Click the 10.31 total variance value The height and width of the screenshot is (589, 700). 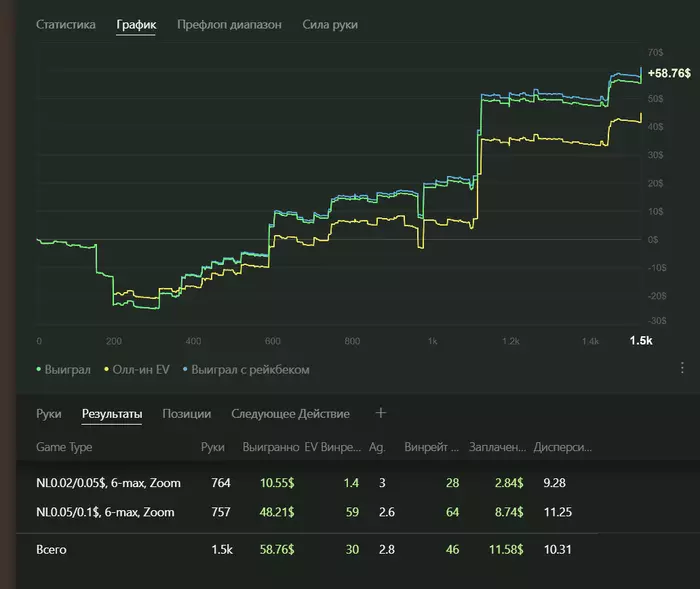[x=558, y=549]
